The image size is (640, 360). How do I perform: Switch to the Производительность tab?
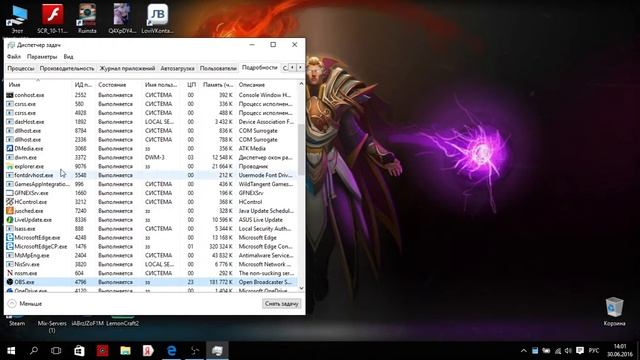click(67, 68)
